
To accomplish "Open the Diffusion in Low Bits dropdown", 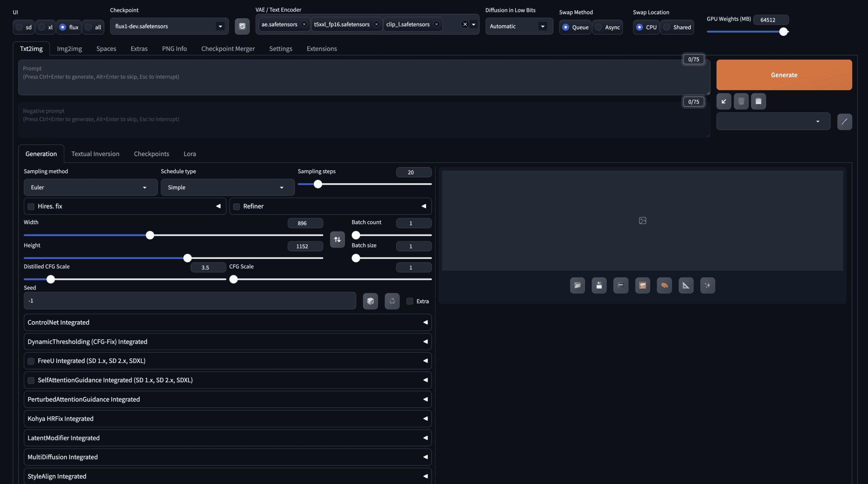I will pyautogui.click(x=519, y=26).
